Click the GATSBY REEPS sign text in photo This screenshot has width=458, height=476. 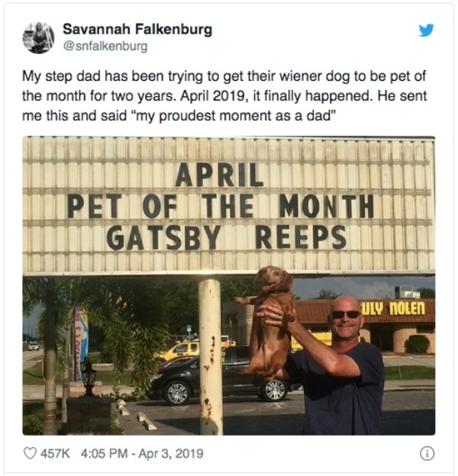click(227, 238)
